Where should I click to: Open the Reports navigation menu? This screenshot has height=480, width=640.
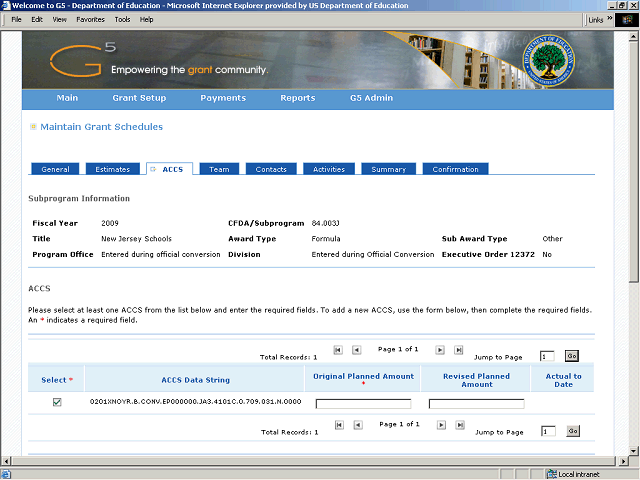pos(298,98)
